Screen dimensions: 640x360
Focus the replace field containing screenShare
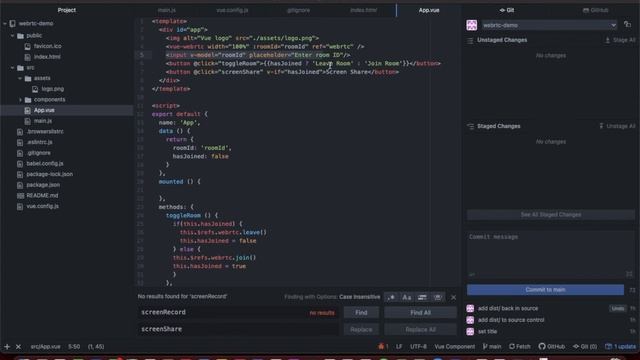[238, 329]
